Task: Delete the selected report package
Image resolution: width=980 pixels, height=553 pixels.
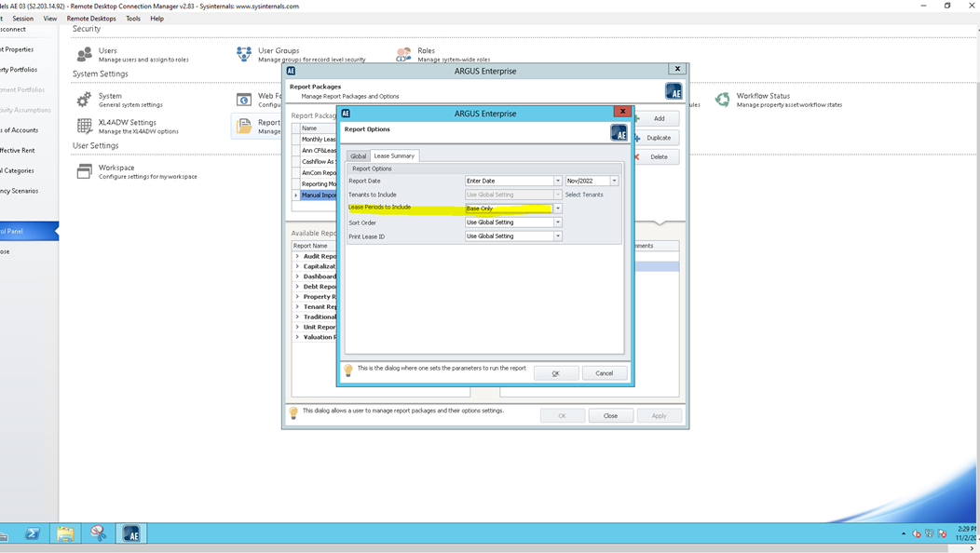Action: click(x=656, y=156)
